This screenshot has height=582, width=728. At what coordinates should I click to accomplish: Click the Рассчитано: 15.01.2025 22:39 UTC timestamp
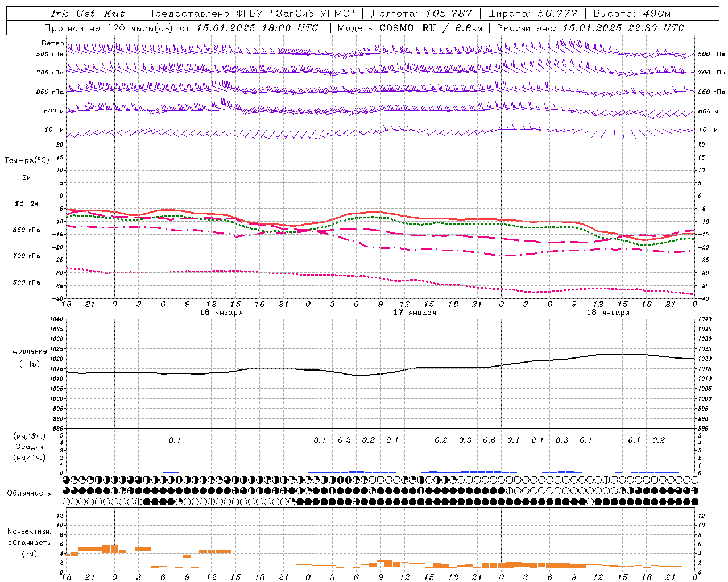point(590,28)
